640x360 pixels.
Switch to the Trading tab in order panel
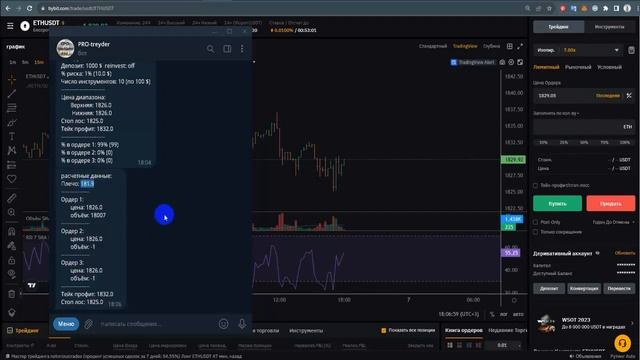coord(558,27)
